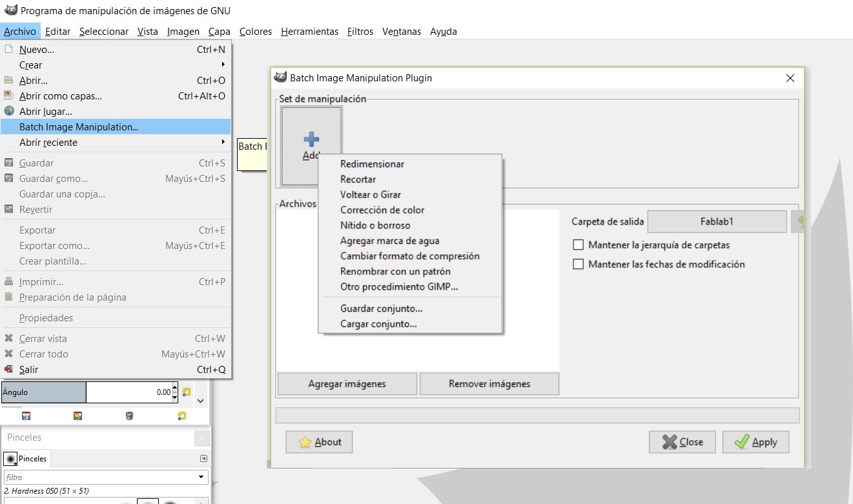Open the Ventanas menu
The height and width of the screenshot is (504, 853).
click(402, 31)
